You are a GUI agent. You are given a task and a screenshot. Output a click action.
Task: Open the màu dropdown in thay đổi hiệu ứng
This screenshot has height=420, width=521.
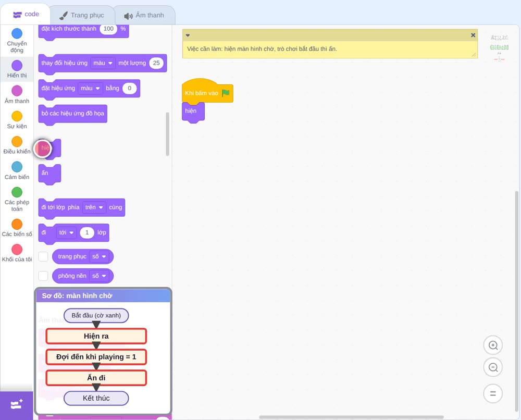(x=103, y=63)
